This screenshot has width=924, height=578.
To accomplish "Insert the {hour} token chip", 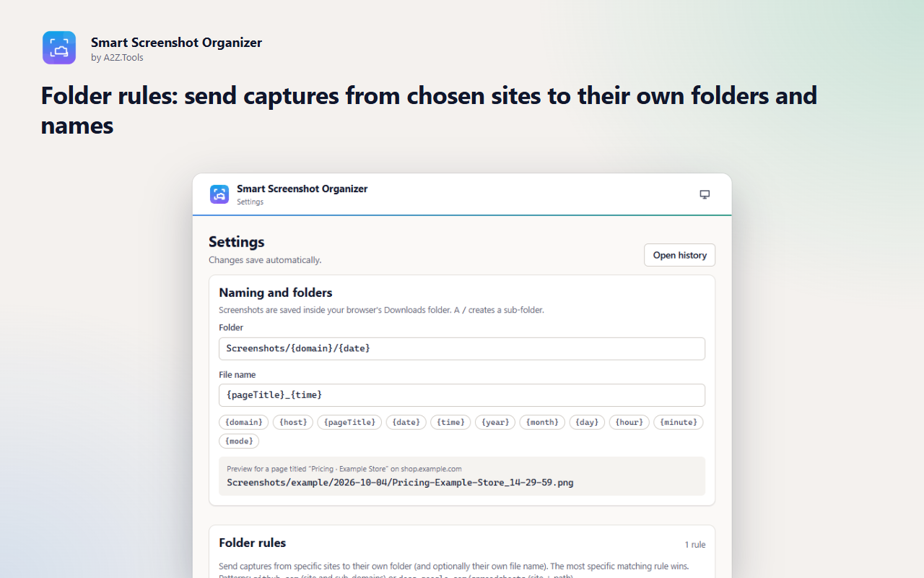I will tap(629, 422).
